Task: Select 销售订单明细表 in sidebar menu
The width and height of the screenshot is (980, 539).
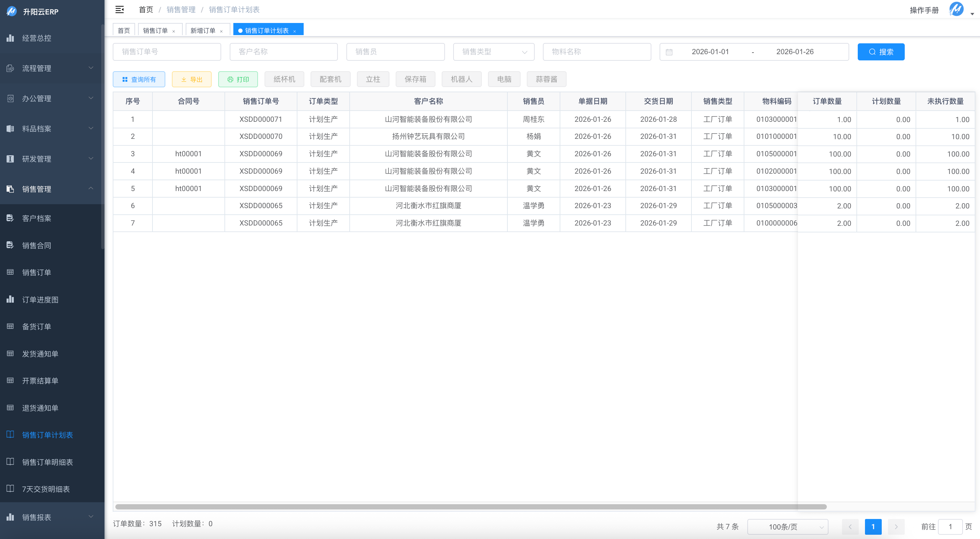Action: [x=47, y=462]
